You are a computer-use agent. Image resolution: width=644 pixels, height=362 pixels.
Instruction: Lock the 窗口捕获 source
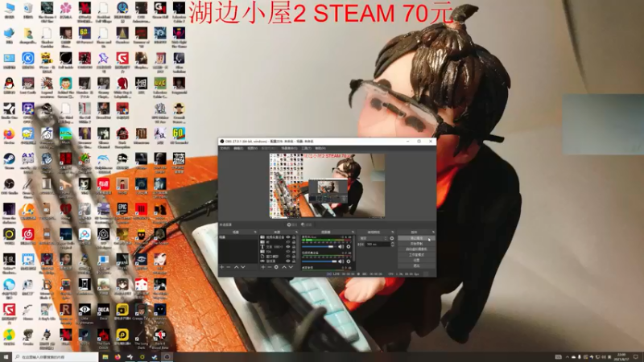pos(294,256)
